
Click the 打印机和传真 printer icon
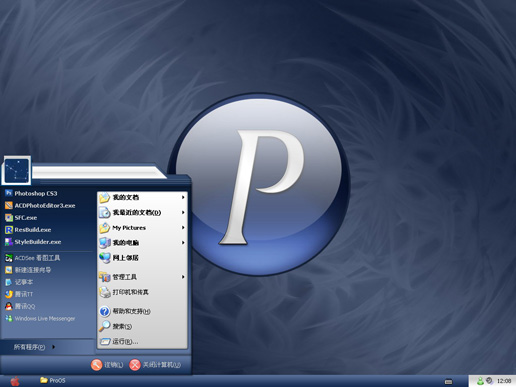click(105, 292)
